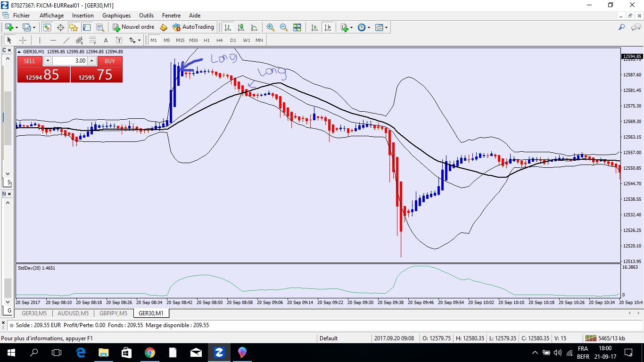This screenshot has width=644, height=362.
Task: Zoom out on the chart
Action: click(284, 27)
